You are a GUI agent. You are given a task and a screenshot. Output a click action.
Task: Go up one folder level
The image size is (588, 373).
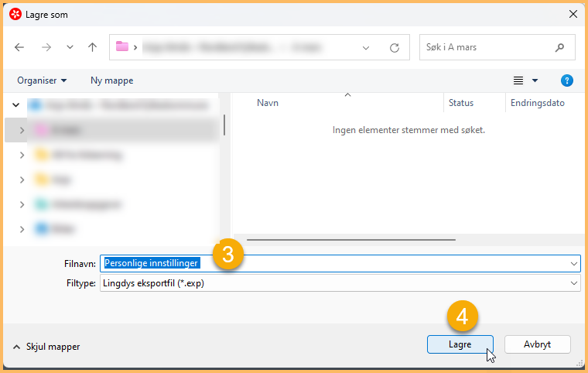tap(92, 47)
